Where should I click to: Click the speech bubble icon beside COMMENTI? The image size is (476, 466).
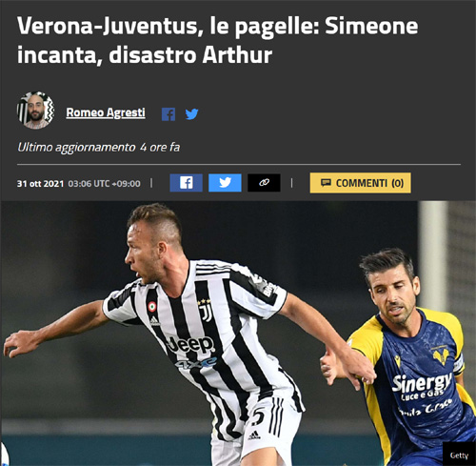(x=326, y=183)
